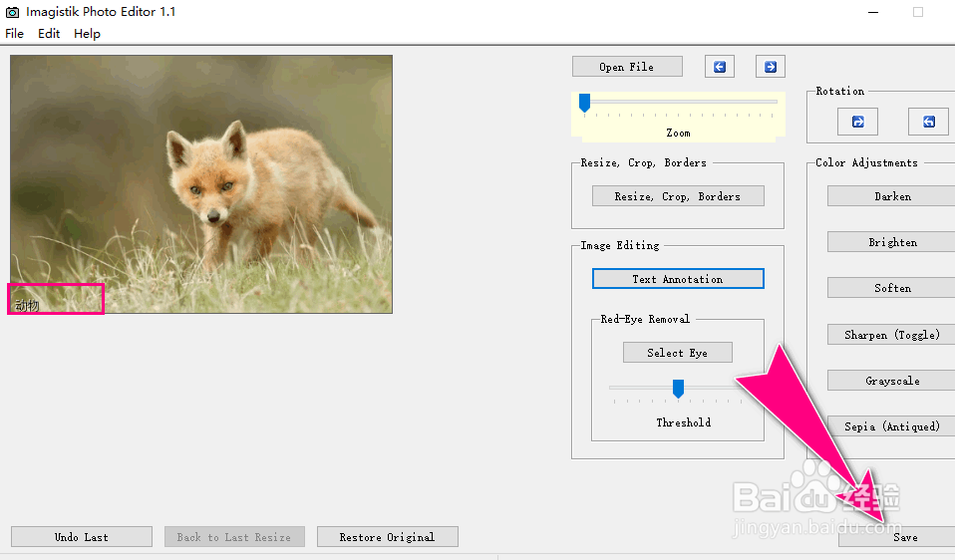Rotate image using left Rotation button

(857, 122)
